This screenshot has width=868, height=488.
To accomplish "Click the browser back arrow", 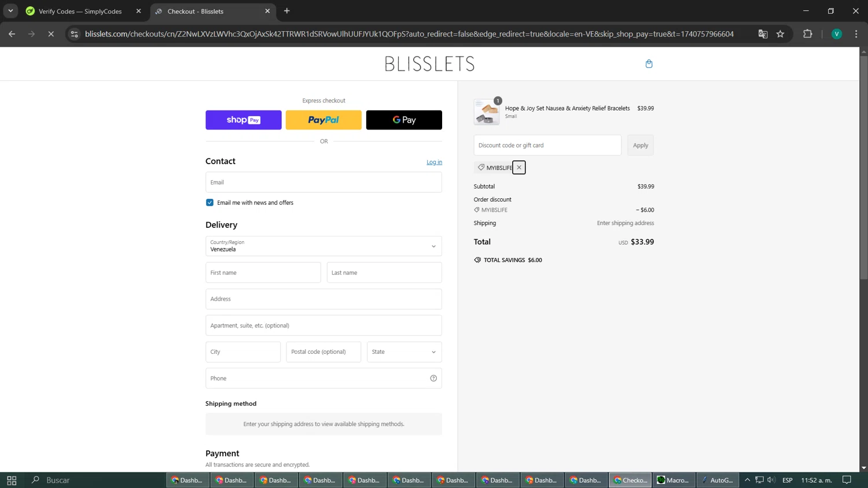I will [12, 34].
